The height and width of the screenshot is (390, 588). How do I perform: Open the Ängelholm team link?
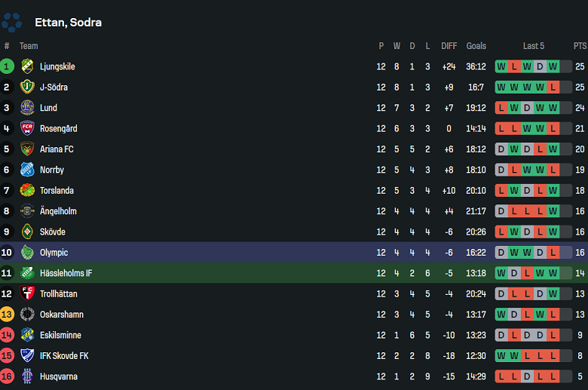coord(58,211)
